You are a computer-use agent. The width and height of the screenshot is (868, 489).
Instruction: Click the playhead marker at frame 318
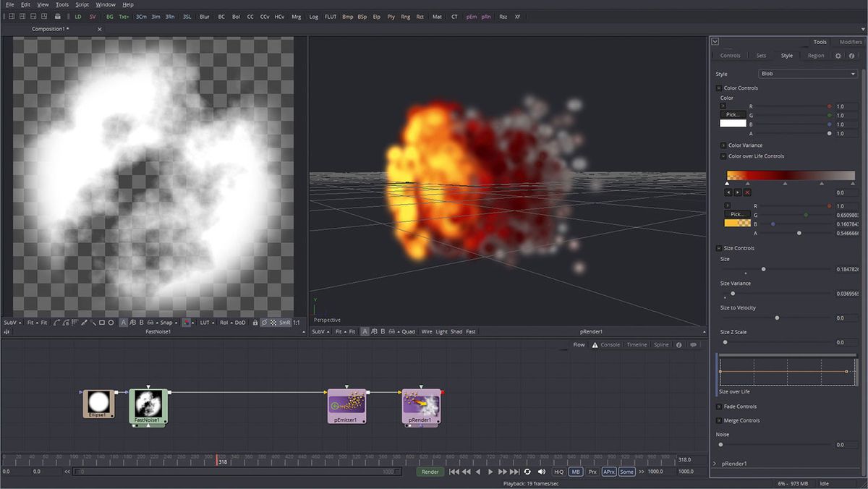click(x=218, y=458)
